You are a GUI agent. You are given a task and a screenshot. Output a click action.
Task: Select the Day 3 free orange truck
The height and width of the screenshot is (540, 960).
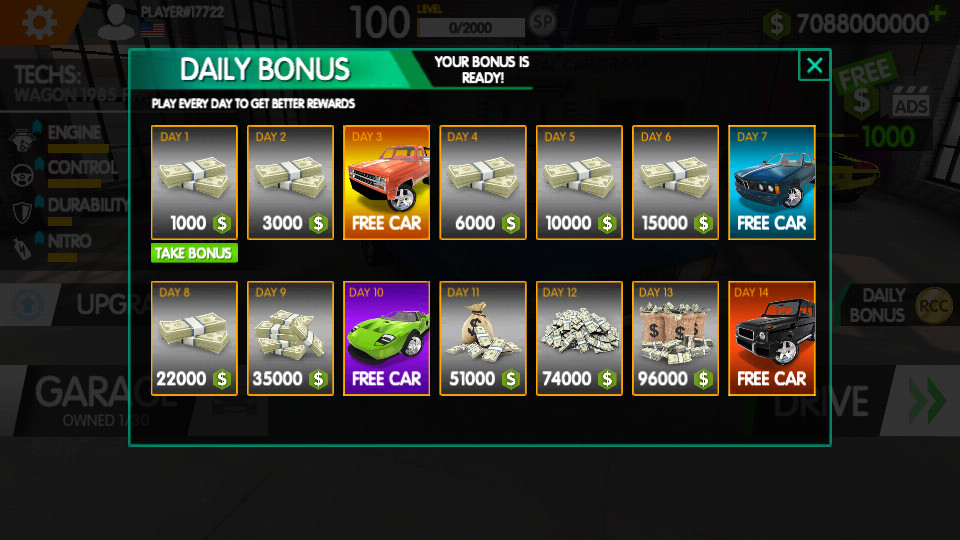coord(386,182)
